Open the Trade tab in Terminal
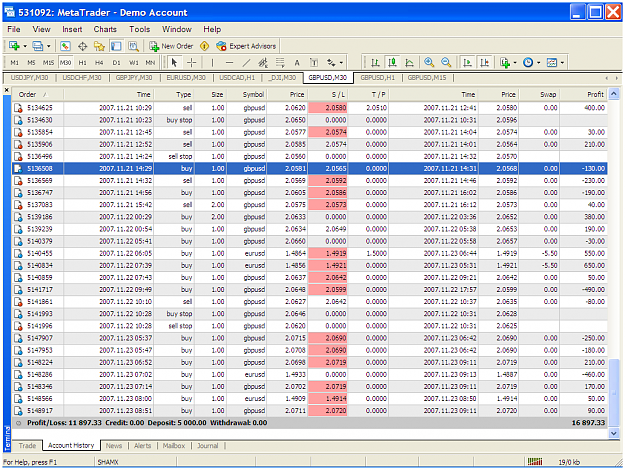 28,446
